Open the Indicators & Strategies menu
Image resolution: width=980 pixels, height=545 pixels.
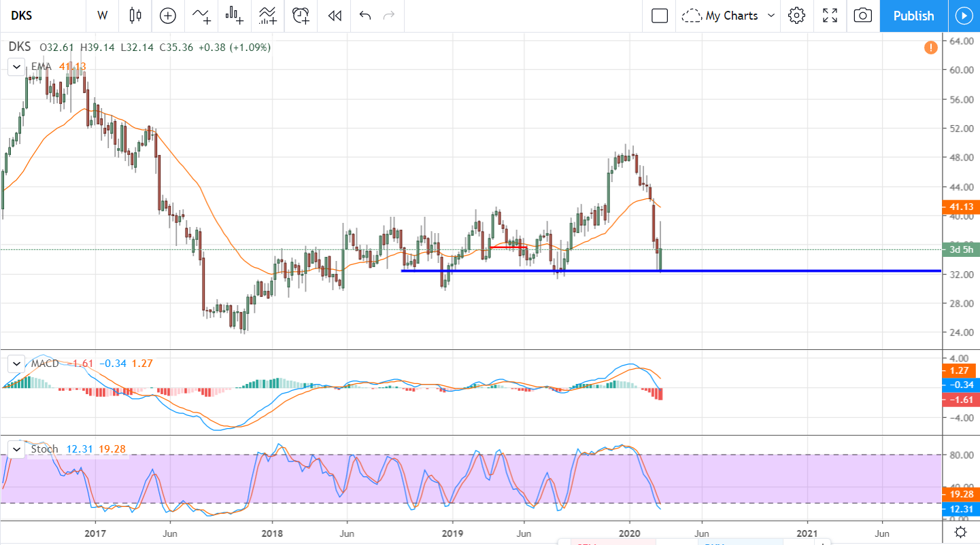[201, 16]
